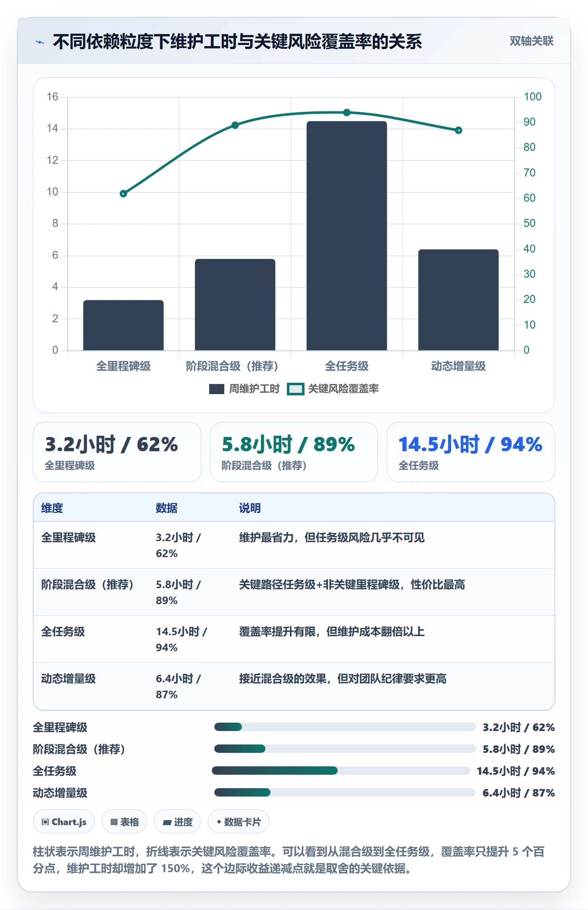Click text 维护最省力，但任务级风险几乎不可见
The height and width of the screenshot is (910, 588).
coord(332,537)
